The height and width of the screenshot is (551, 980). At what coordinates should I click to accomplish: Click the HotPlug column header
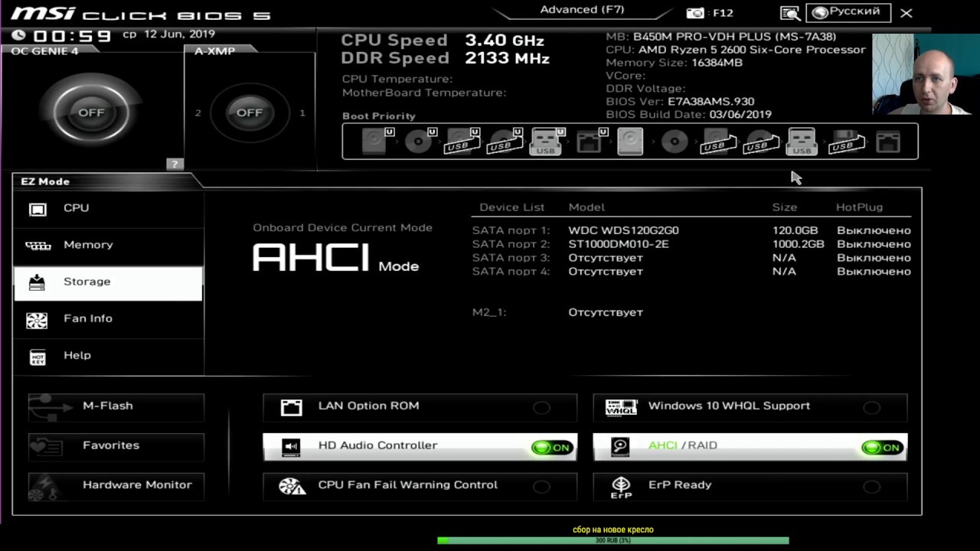coord(859,207)
